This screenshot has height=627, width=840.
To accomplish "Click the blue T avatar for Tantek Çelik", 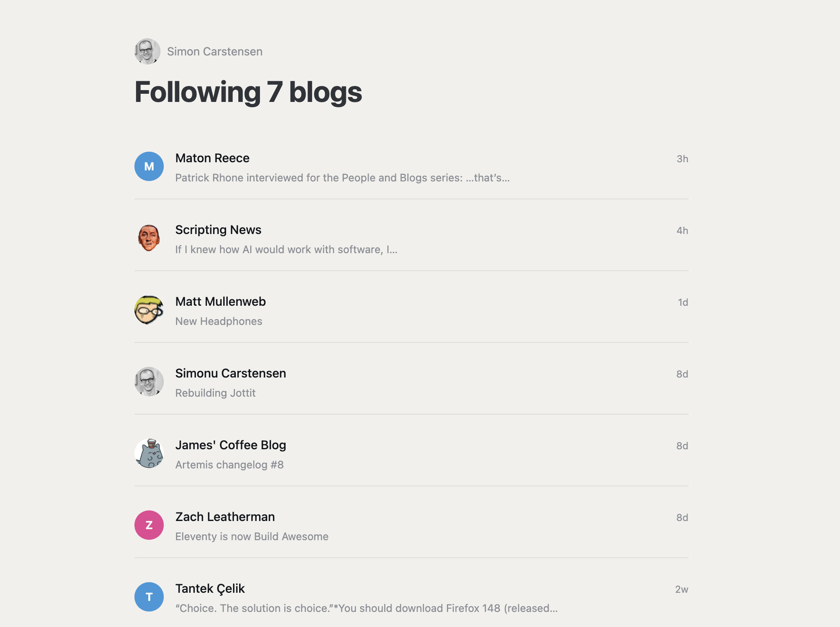I will click(149, 597).
